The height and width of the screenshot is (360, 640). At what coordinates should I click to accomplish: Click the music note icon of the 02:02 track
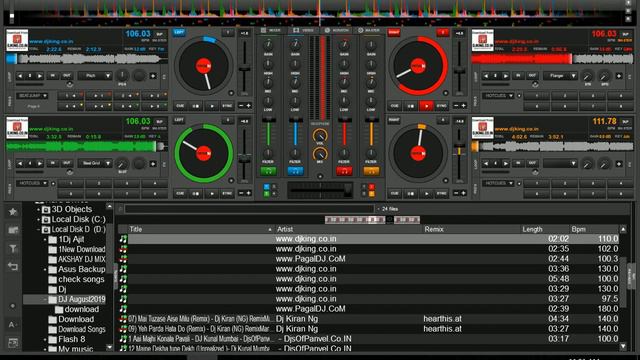click(x=123, y=239)
